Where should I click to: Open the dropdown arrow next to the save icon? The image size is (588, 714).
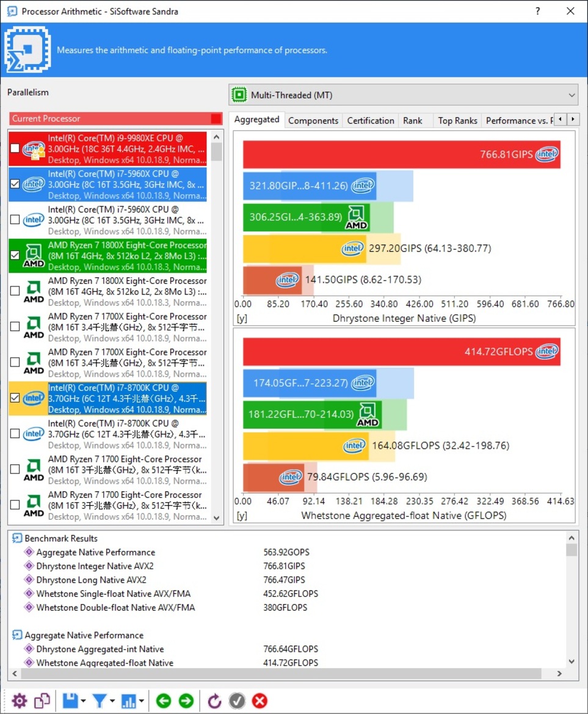(x=83, y=701)
